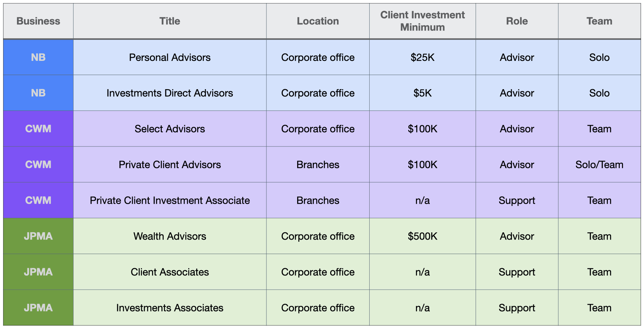Click the Solo/Team cell
Image resolution: width=644 pixels, height=328 pixels.
click(599, 165)
